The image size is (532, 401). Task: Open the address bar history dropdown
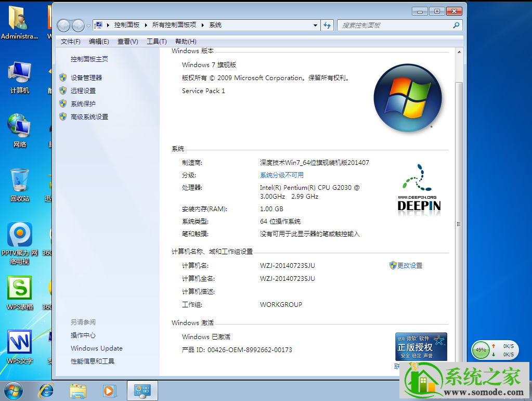click(315, 25)
